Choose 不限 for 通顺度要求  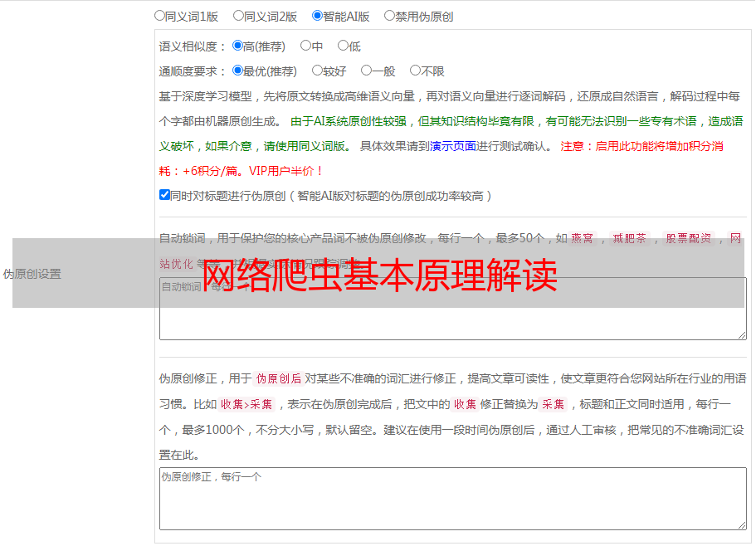pyautogui.click(x=415, y=71)
